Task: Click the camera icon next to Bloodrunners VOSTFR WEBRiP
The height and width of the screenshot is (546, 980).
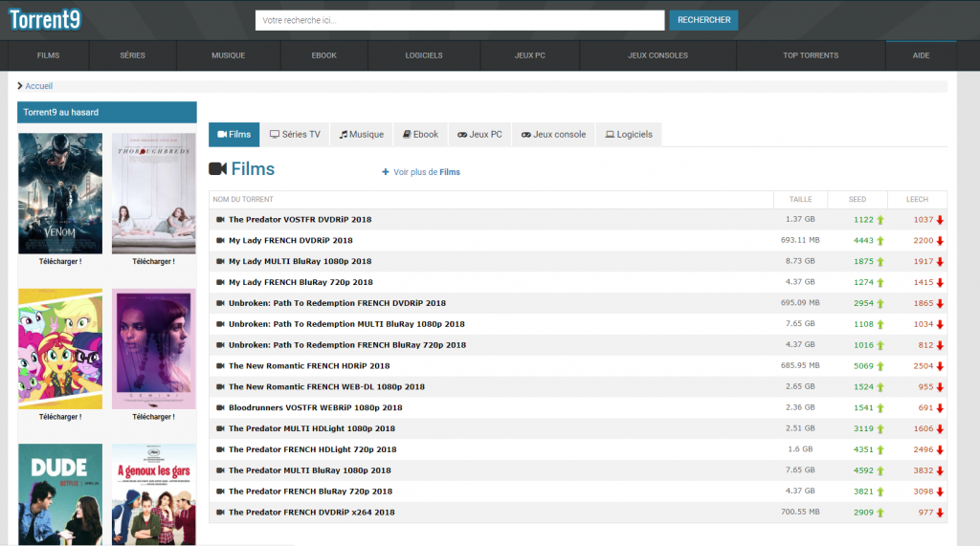Action: (x=220, y=407)
